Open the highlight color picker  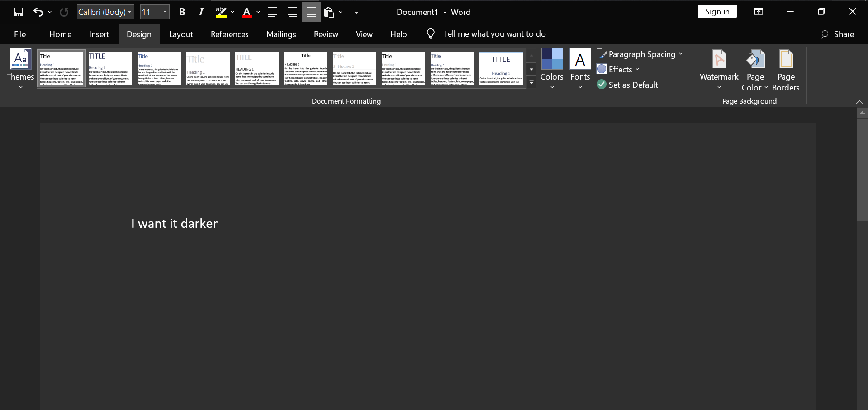point(232,12)
